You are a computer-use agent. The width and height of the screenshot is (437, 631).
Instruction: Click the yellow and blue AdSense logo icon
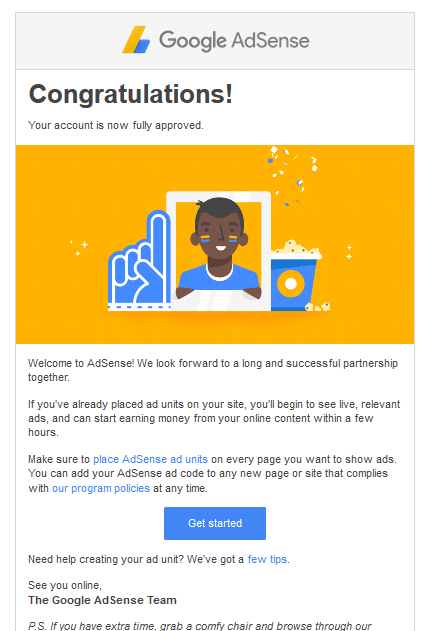point(136,40)
